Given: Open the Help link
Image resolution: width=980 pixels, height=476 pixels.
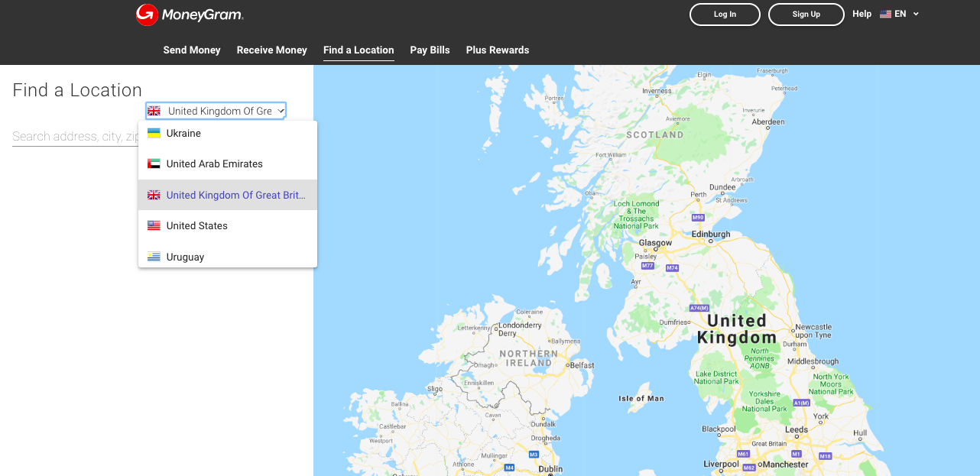Looking at the screenshot, I should pyautogui.click(x=862, y=13).
